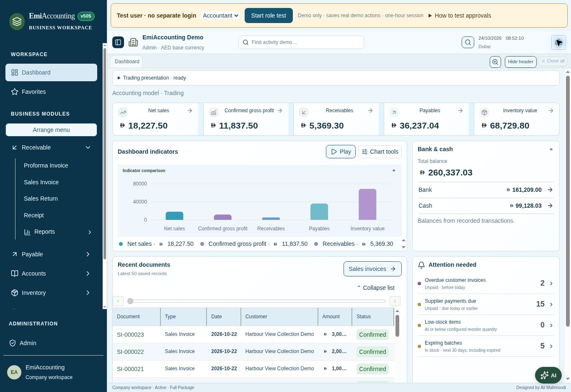The width and height of the screenshot is (571, 392).
Task: Open the Accountant role dropdown
Action: pos(220,15)
